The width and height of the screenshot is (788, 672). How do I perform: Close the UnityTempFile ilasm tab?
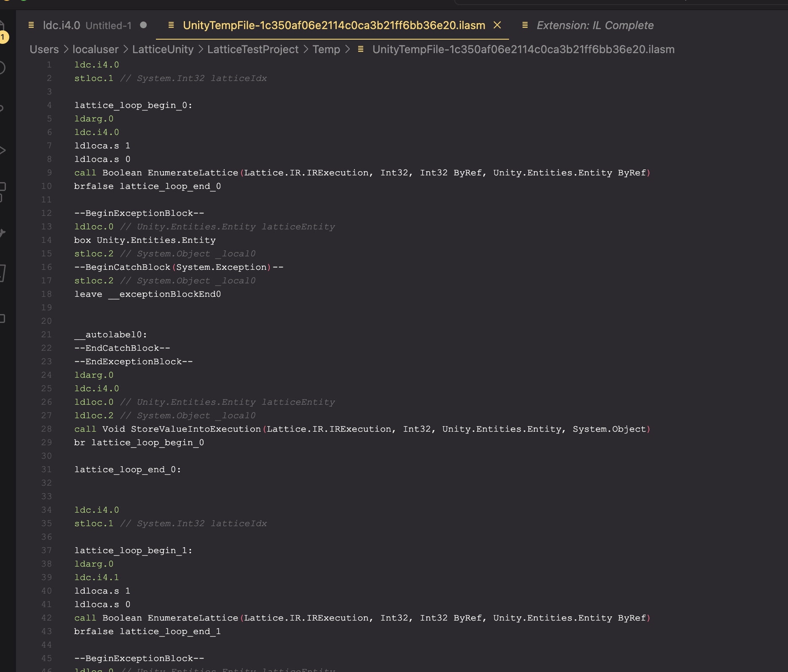pyautogui.click(x=497, y=25)
